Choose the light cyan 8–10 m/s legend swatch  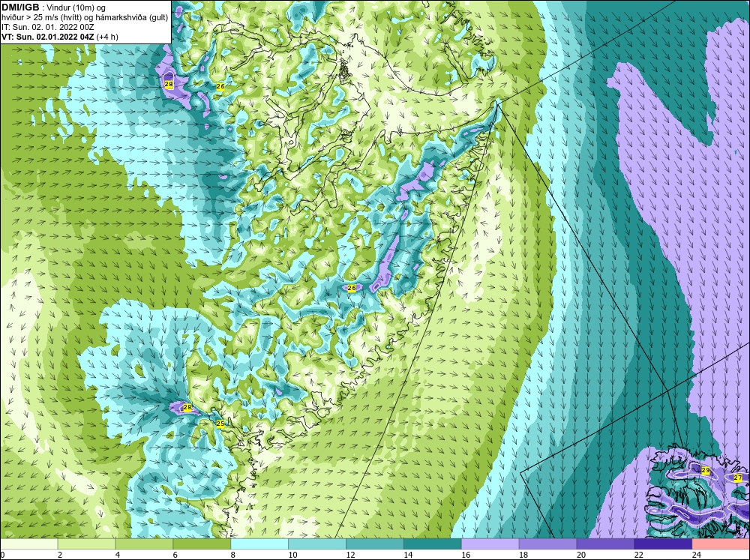[259, 544]
